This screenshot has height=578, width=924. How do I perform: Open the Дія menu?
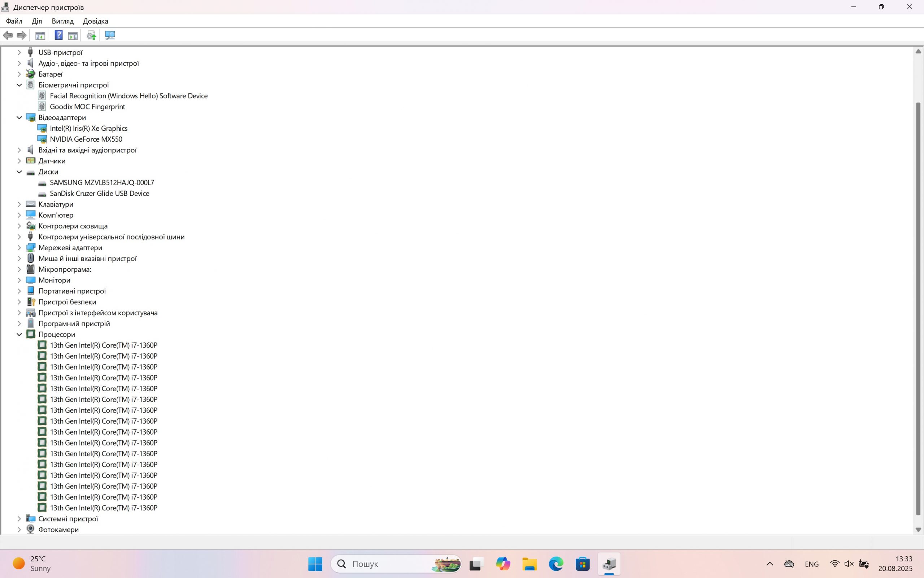tap(37, 21)
